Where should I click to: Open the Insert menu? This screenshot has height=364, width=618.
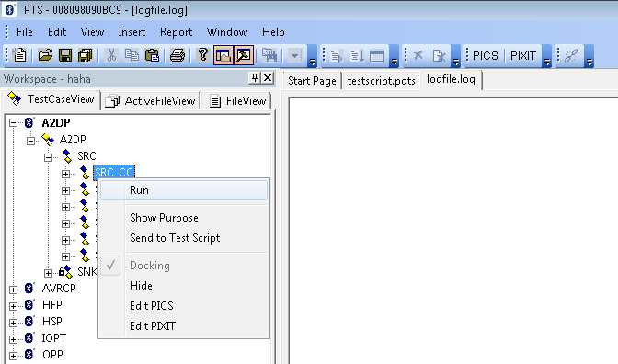(x=132, y=32)
